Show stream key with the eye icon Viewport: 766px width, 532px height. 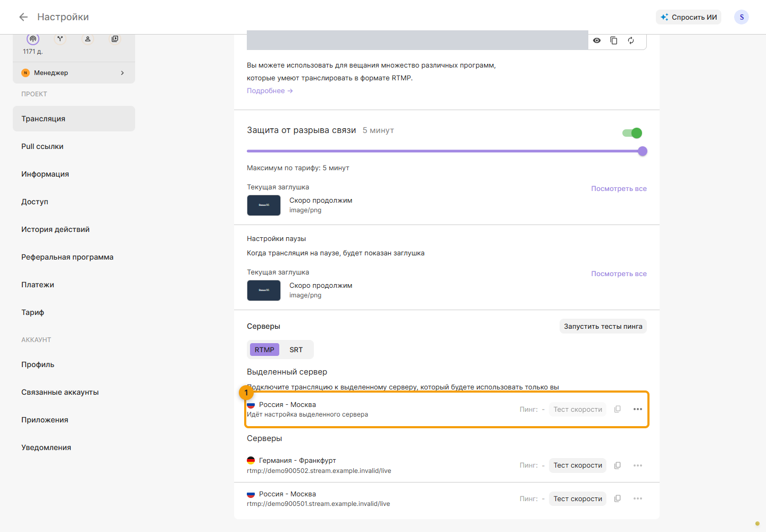[x=597, y=40]
